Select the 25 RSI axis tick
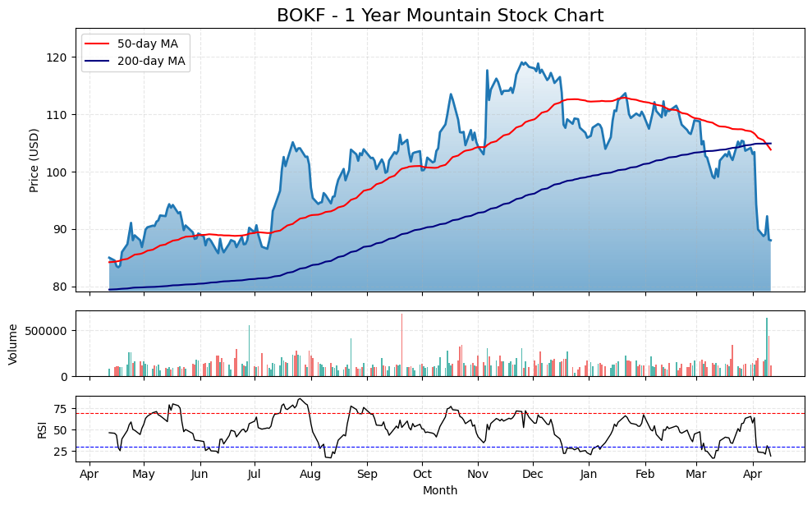 click(x=60, y=452)
